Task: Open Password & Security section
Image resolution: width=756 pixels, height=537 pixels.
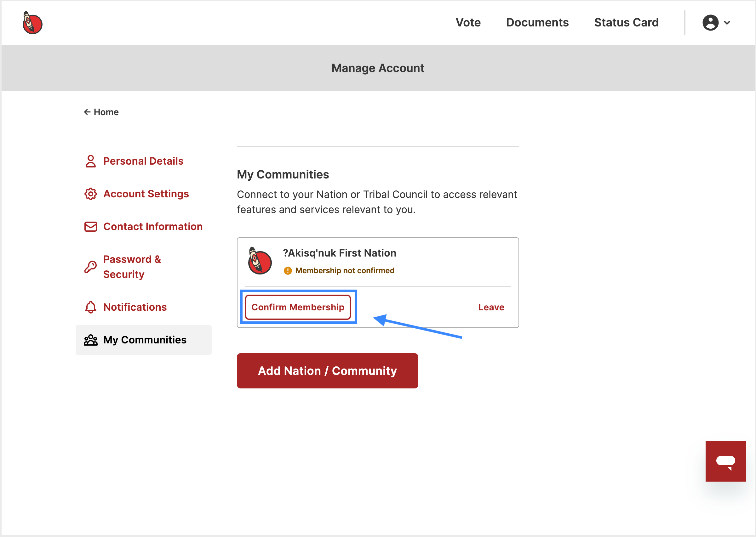Action: [132, 267]
